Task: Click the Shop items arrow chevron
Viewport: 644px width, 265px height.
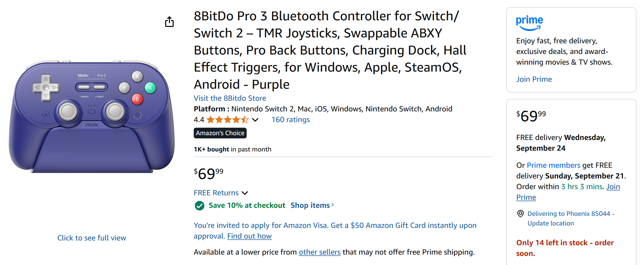Action: pos(333,205)
